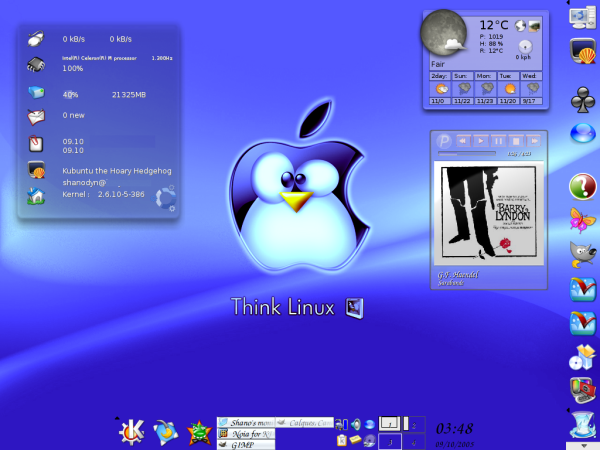Image resolution: width=600 pixels, height=450 pixels.
Task: Click the 0 new mail text
Action: (x=73, y=115)
